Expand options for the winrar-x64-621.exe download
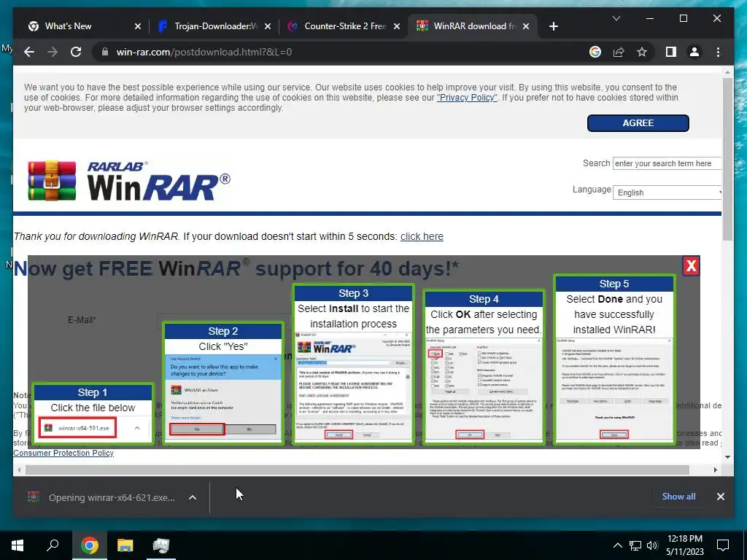This screenshot has height=560, width=747. point(193,497)
